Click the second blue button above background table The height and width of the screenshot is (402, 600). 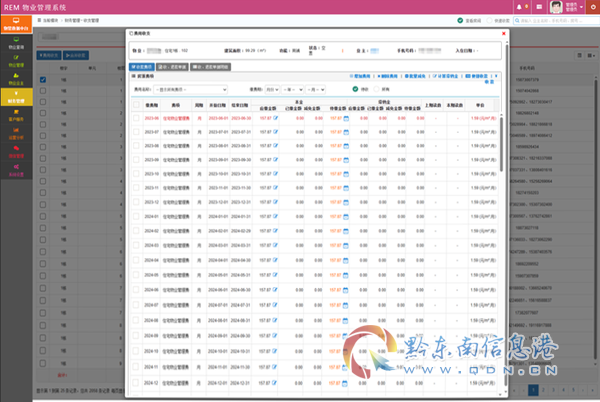click(x=76, y=55)
